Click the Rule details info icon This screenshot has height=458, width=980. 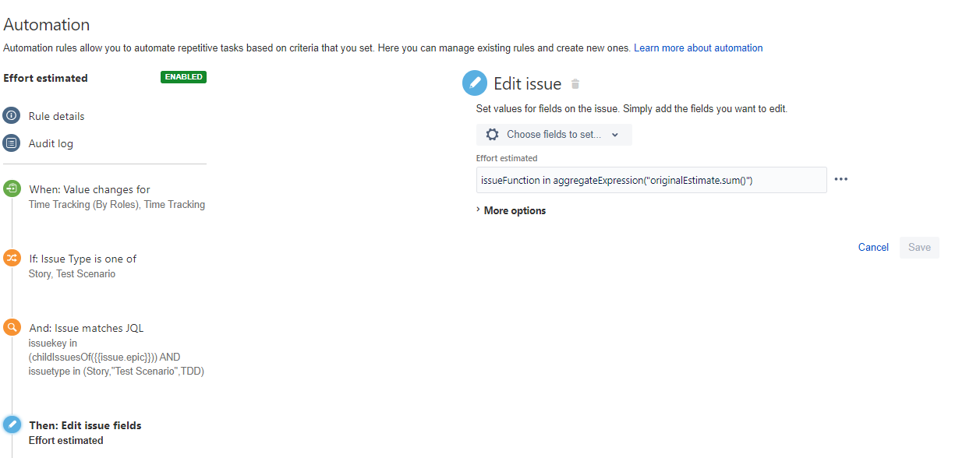(12, 115)
